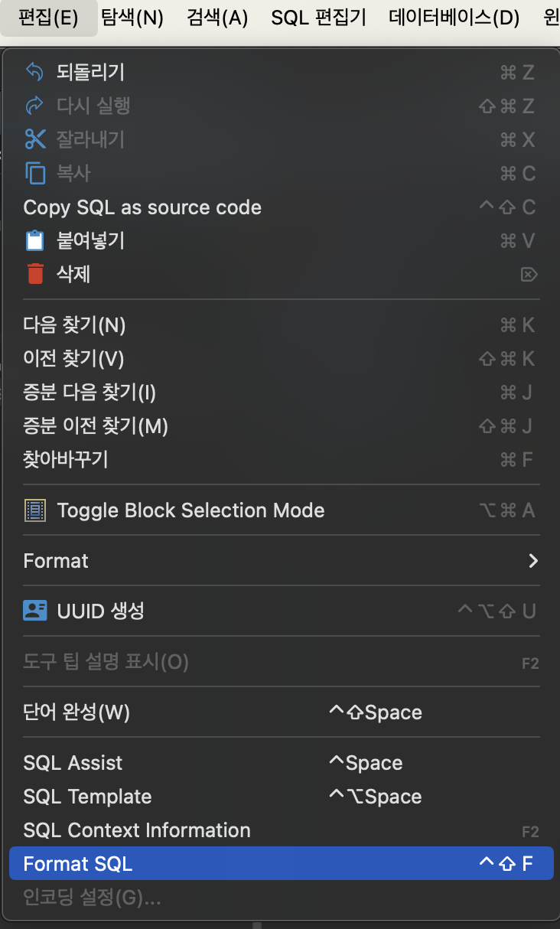Click the Toggle Block Selection Mode icon
This screenshot has width=560, height=929.
pos(34,510)
